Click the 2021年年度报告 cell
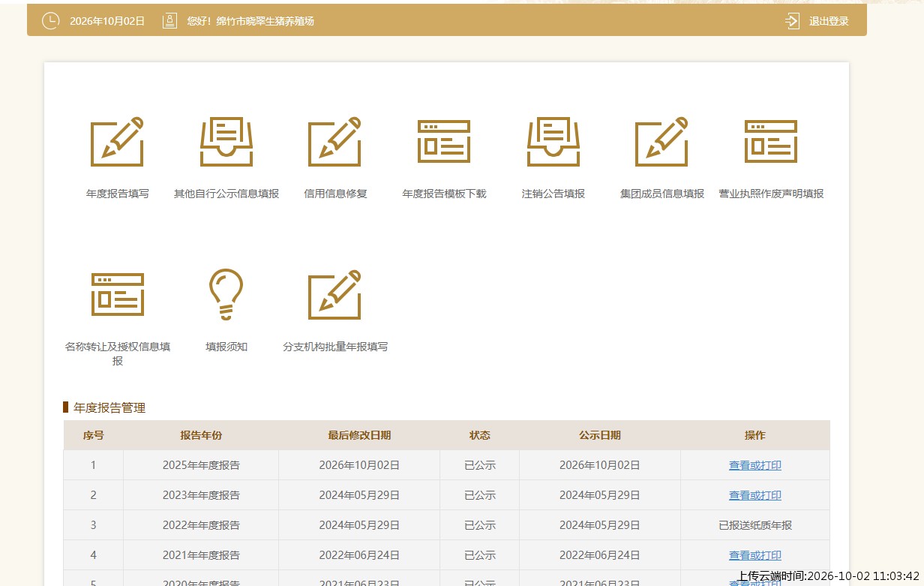Screen dimensions: 924x586 pos(201,555)
